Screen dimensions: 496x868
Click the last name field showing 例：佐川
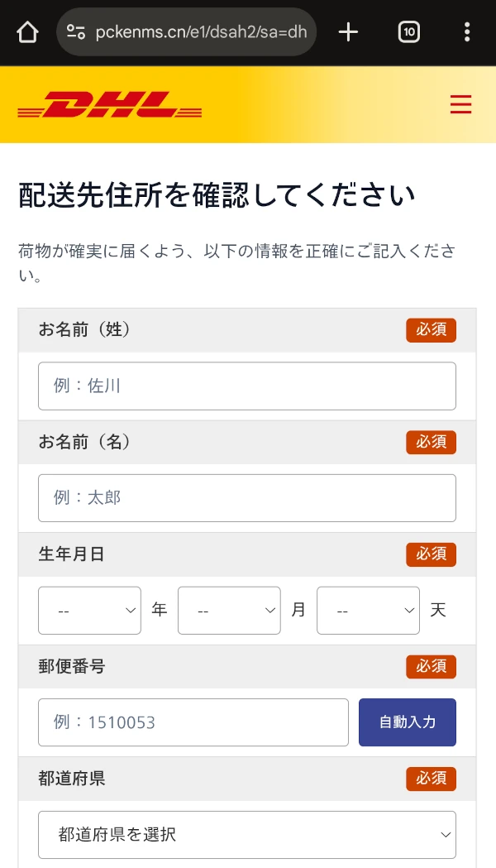click(247, 386)
